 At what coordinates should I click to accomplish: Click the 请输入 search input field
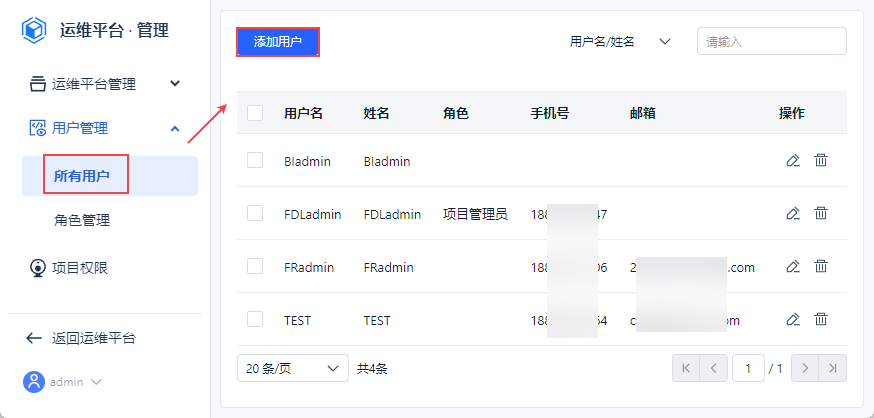771,41
